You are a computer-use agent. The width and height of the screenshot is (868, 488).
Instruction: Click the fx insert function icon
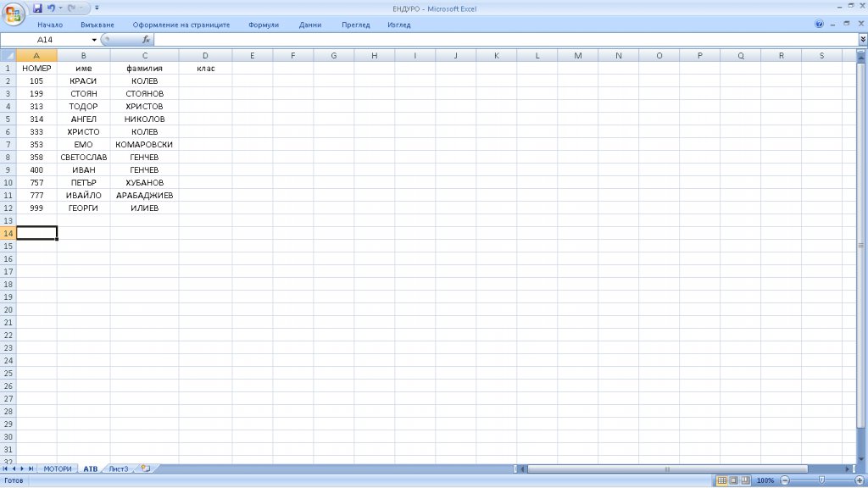pyautogui.click(x=146, y=40)
